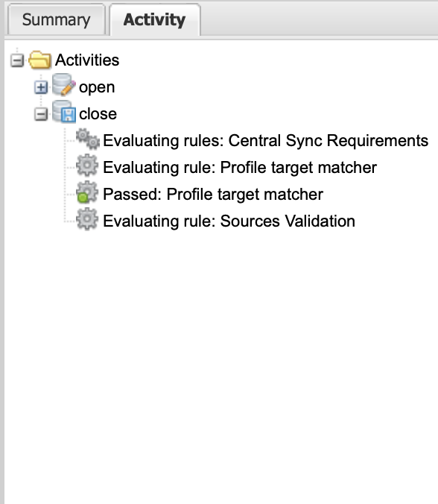Click the gear icon for Sources Validation
The width and height of the screenshot is (438, 504).
87,219
